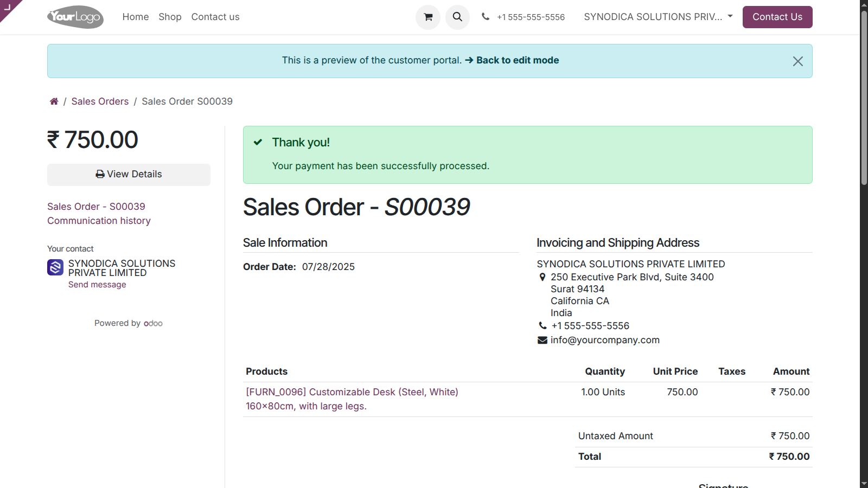
Task: Expand the SYNODICA SOLUTIONS user dropdown
Action: pos(658,17)
